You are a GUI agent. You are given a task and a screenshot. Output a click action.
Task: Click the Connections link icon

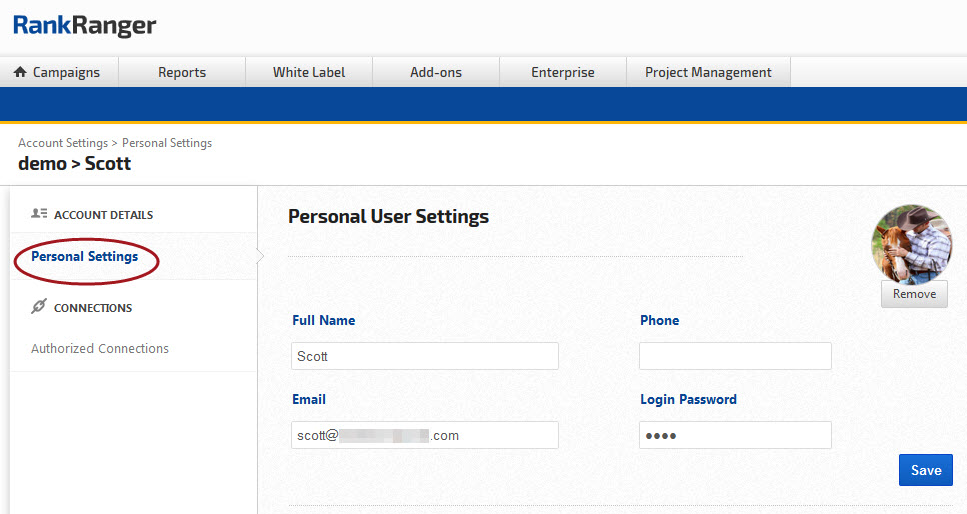39,307
